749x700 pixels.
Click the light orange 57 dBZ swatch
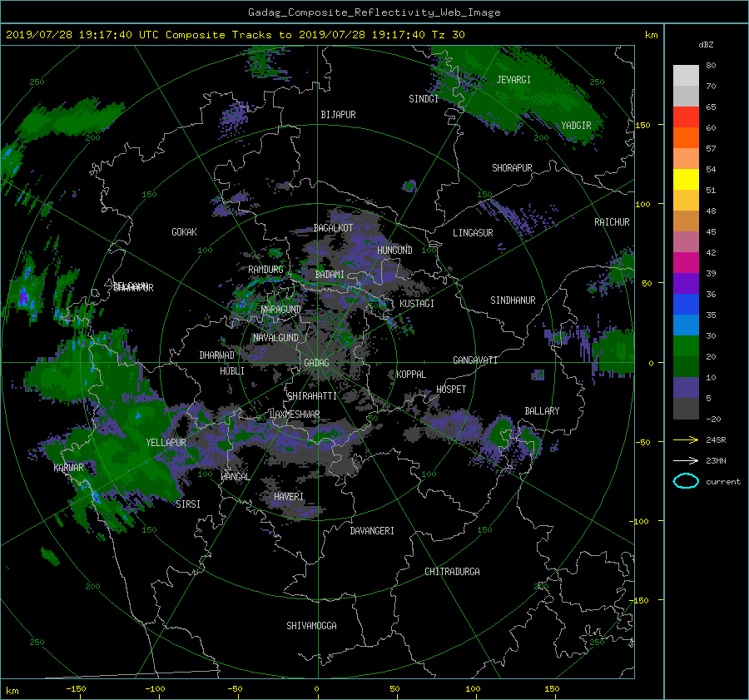point(686,159)
